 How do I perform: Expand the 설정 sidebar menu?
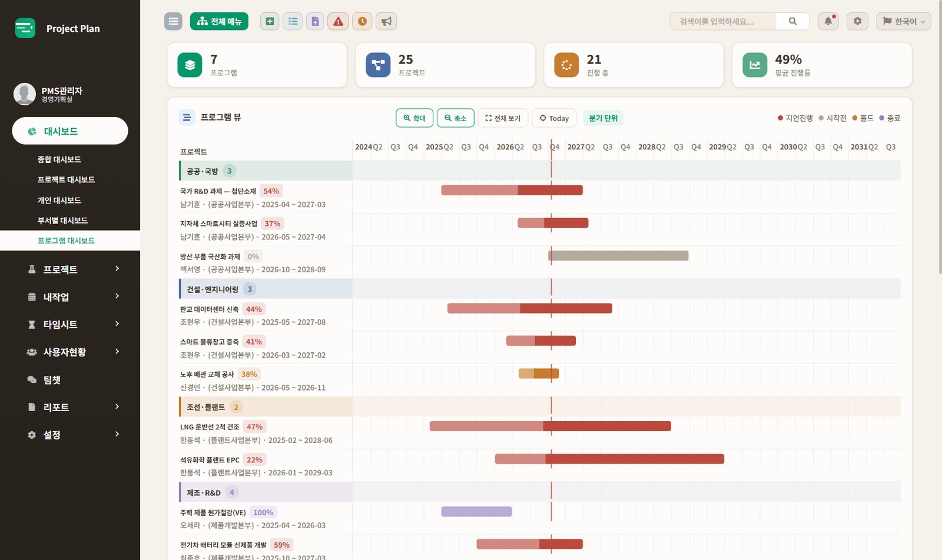tap(70, 435)
